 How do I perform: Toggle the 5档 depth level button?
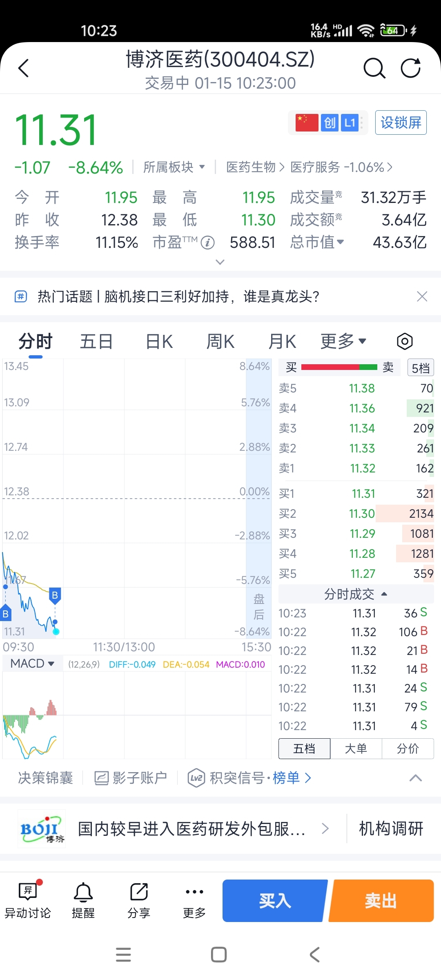point(421,368)
